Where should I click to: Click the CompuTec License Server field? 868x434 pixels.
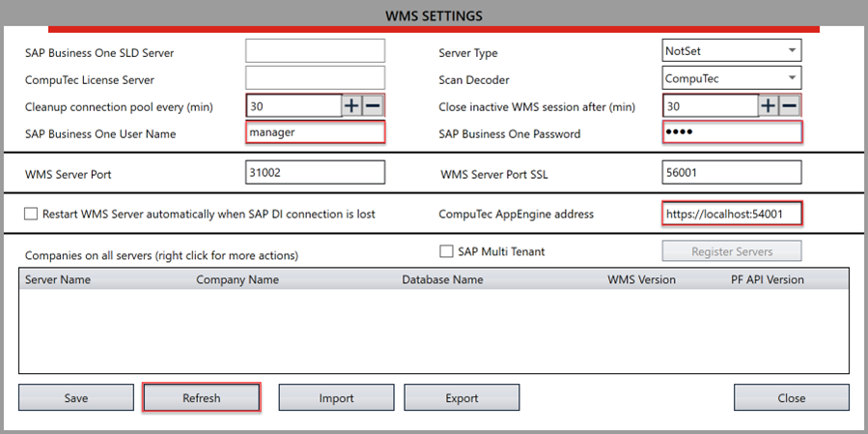[315, 78]
